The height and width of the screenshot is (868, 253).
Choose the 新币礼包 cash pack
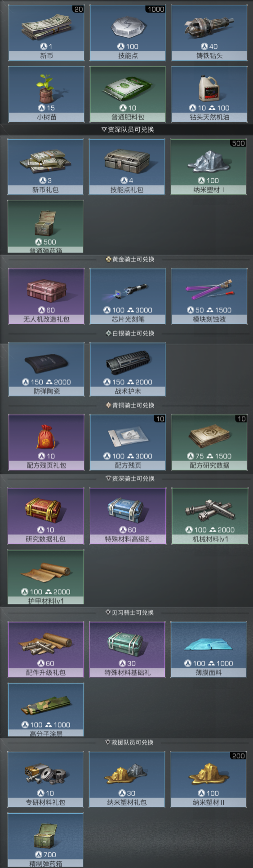tap(45, 167)
